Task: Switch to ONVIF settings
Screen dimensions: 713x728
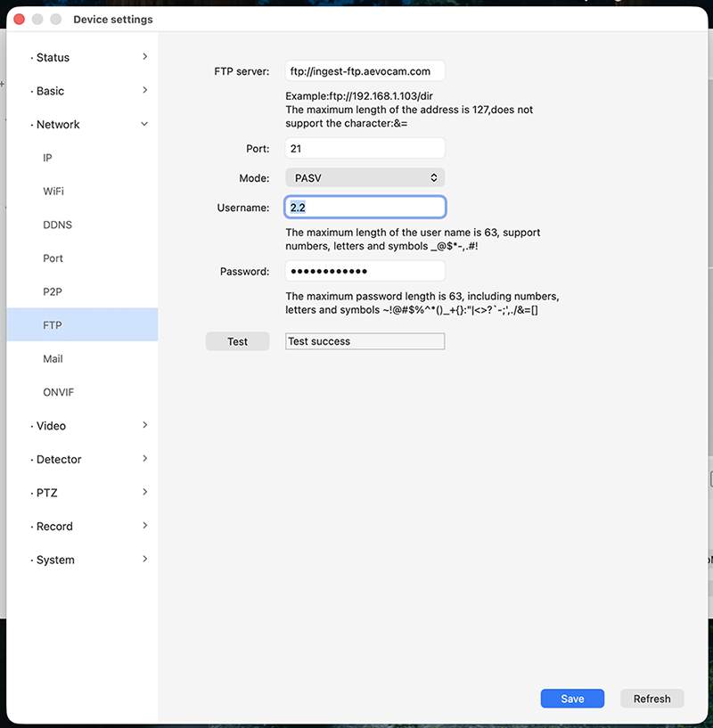Action: pyautogui.click(x=58, y=392)
